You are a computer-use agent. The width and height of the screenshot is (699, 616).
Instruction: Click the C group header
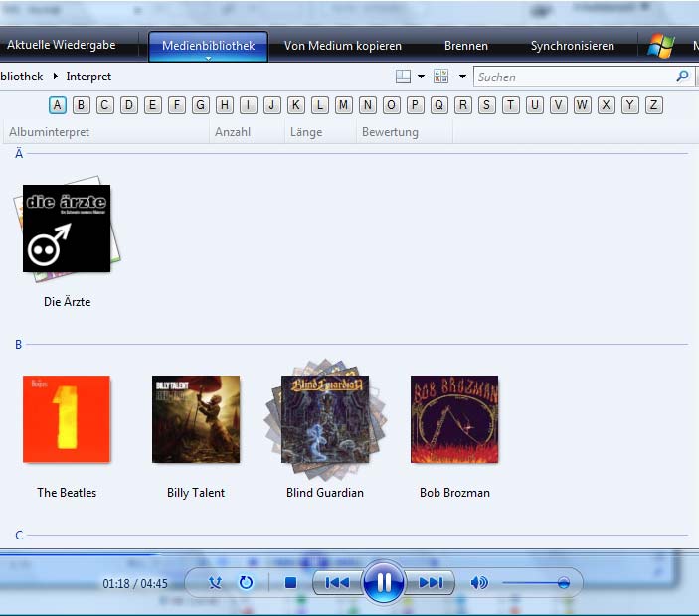point(19,535)
